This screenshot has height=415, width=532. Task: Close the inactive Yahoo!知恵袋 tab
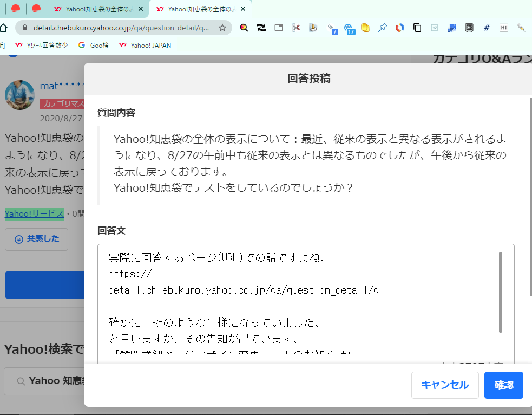point(141,9)
